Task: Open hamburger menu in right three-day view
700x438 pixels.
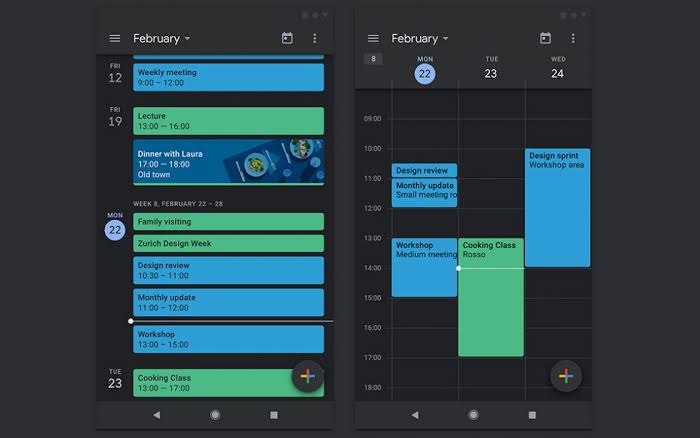Action: [x=373, y=38]
